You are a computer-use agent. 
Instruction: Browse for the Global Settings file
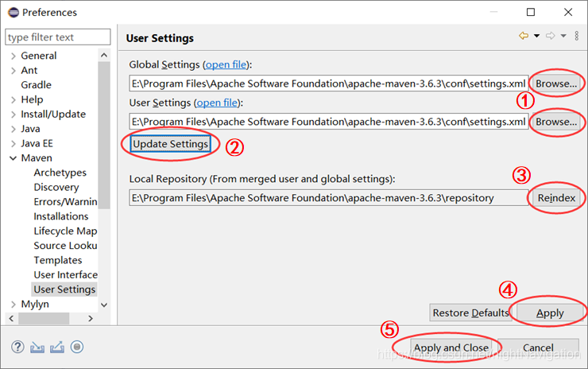[x=556, y=84]
